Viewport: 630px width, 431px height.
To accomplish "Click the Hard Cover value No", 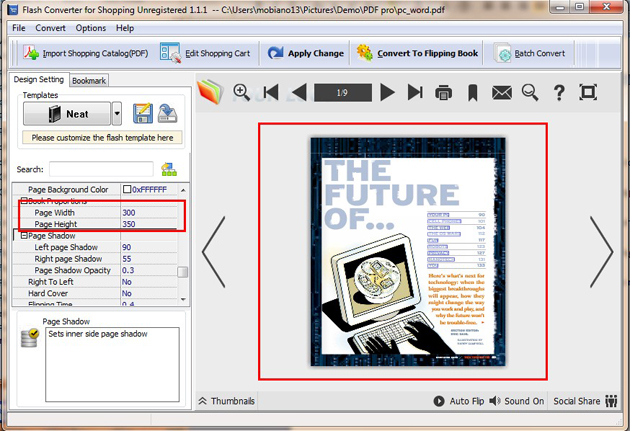I will tap(127, 294).
